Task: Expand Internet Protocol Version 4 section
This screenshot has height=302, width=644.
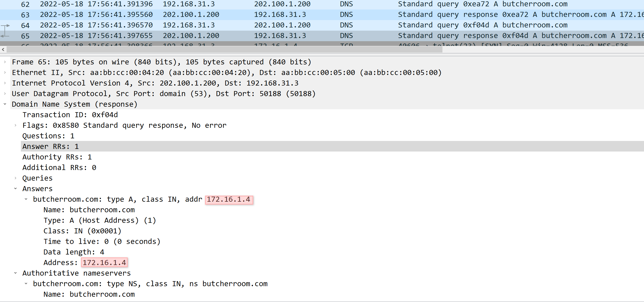Action: click(x=5, y=83)
